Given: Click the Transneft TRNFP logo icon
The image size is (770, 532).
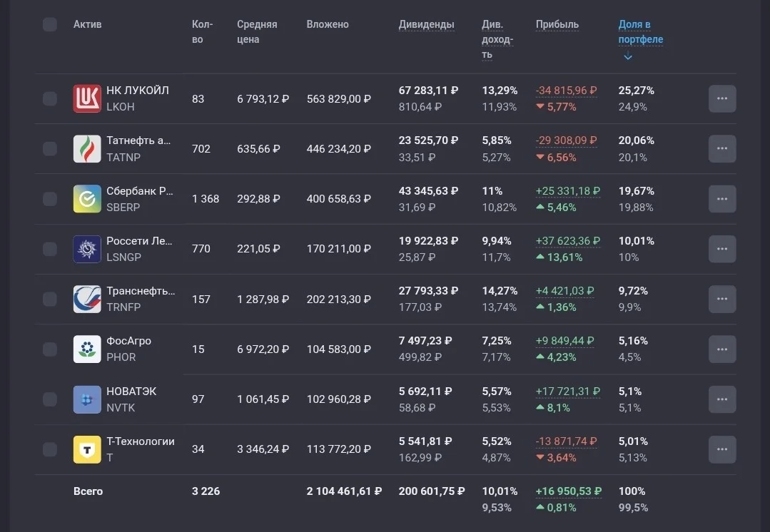Looking at the screenshot, I should 87,299.
